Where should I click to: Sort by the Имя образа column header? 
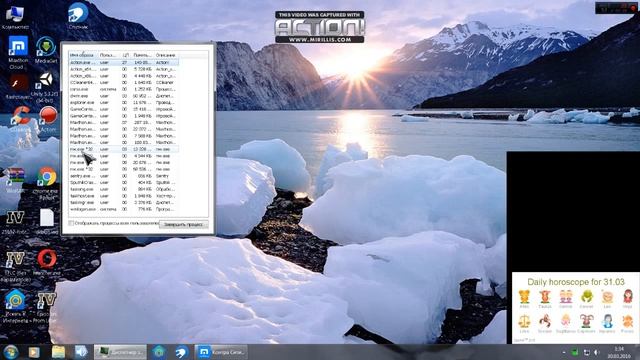coord(83,55)
